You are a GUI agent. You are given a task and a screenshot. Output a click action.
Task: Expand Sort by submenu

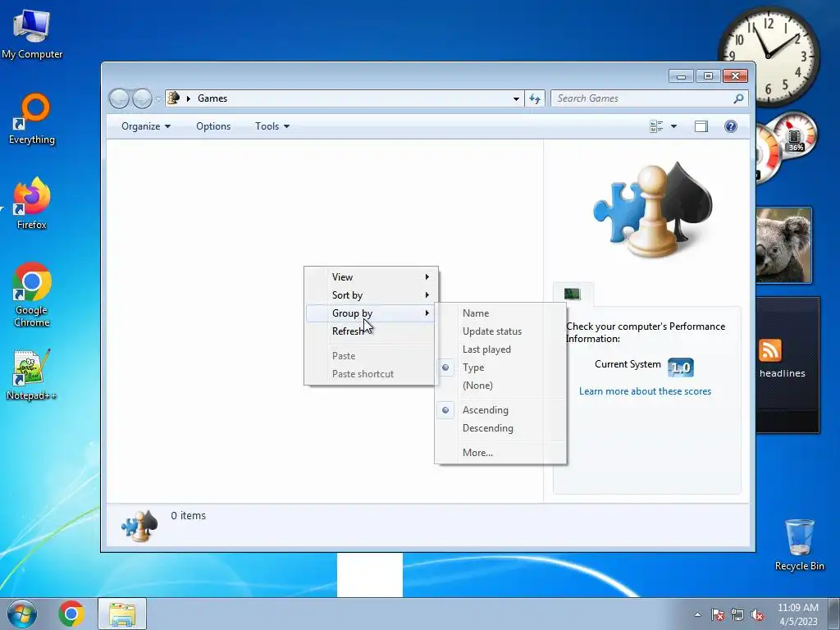[x=372, y=295]
